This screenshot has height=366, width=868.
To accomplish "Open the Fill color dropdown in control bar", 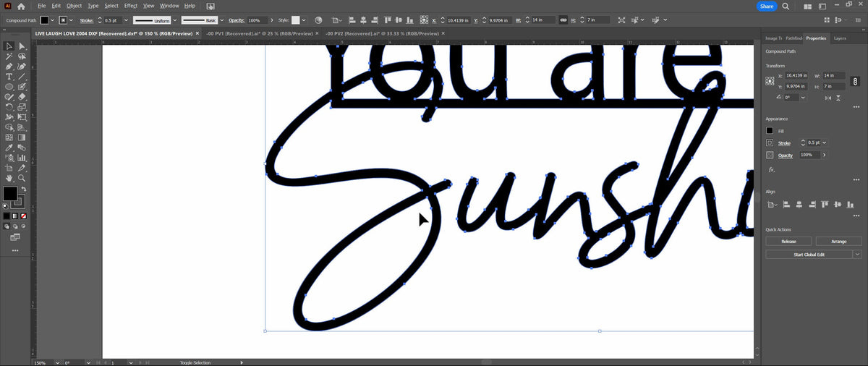I will (54, 20).
